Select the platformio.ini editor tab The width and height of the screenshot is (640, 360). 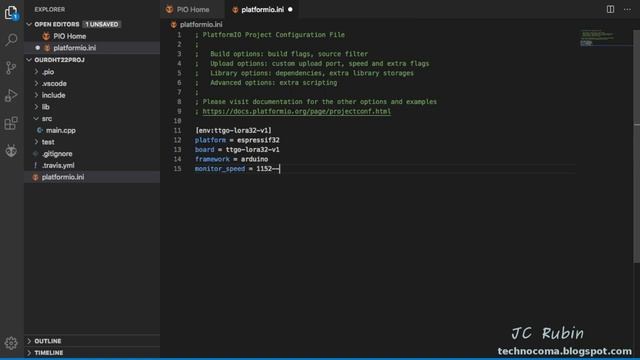(x=262, y=9)
